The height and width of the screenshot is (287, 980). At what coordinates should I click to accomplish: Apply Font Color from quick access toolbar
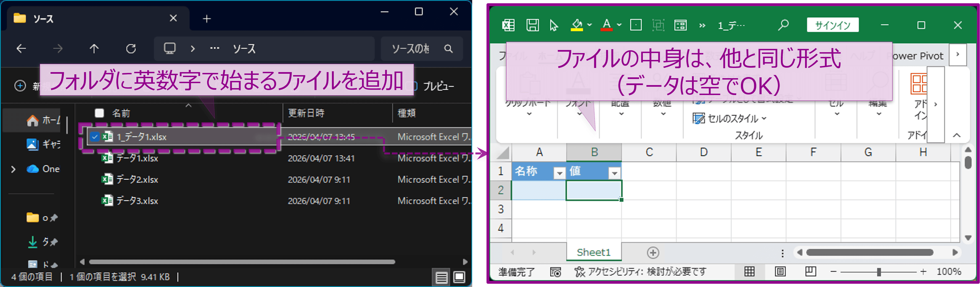(x=605, y=25)
